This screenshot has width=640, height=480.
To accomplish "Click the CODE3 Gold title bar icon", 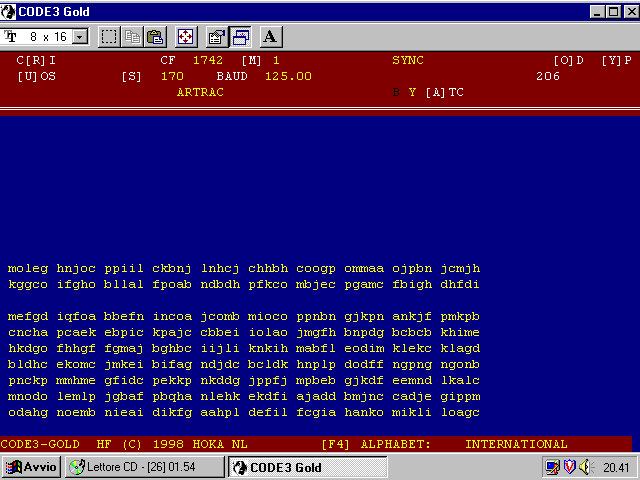I will tap(9, 11).
